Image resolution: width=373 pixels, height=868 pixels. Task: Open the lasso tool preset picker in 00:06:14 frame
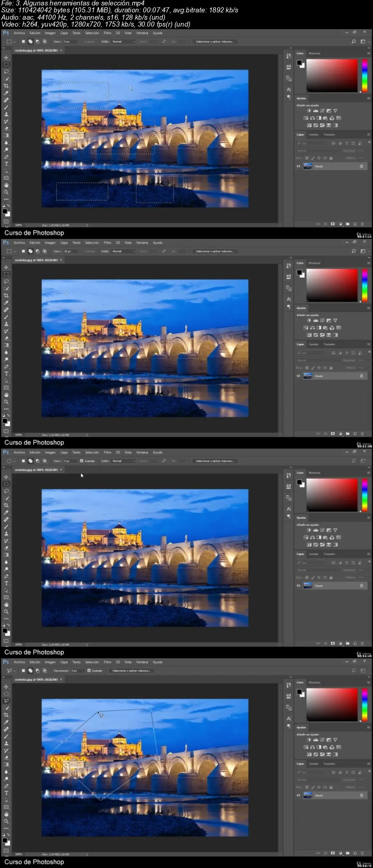tap(11, 671)
